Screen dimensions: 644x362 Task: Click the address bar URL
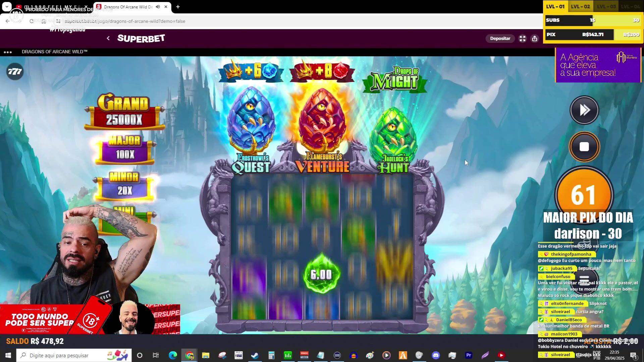pyautogui.click(x=125, y=21)
